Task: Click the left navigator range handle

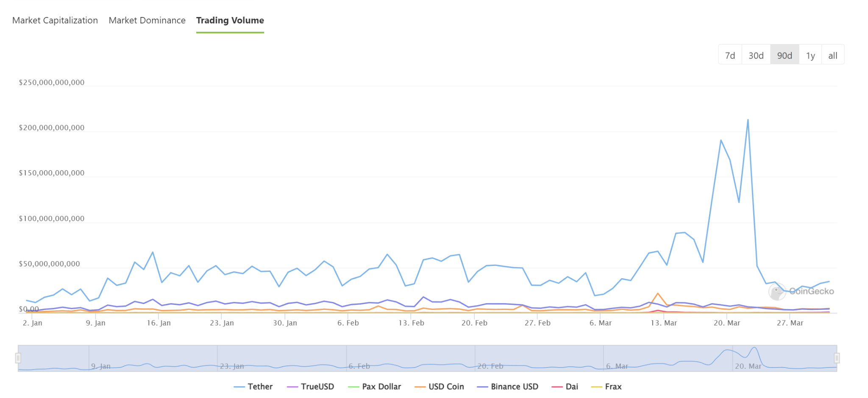Action: 18,358
